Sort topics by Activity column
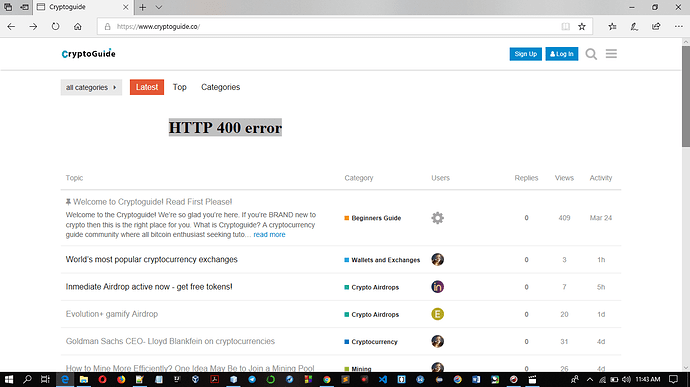690x387 pixels. [x=601, y=178]
